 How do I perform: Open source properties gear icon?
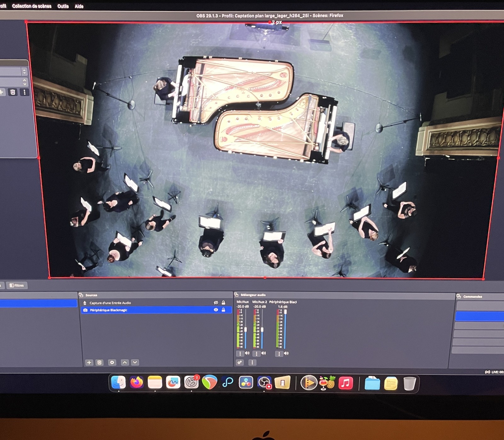point(112,363)
